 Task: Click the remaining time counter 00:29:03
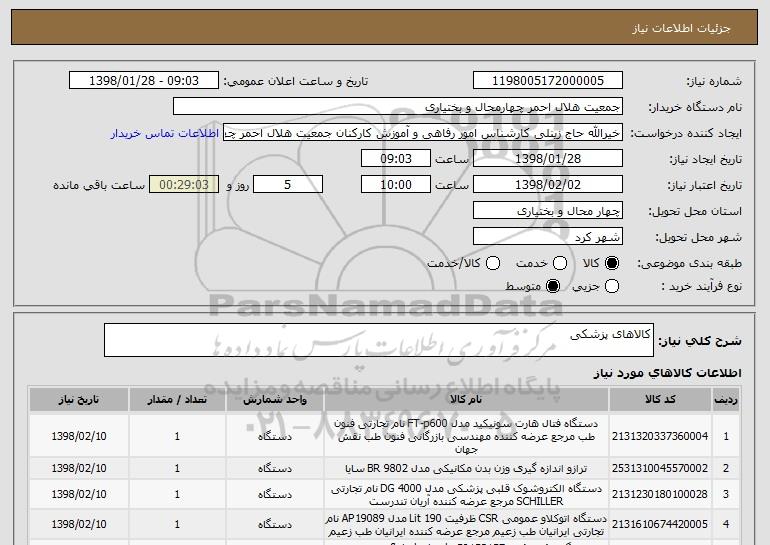tap(184, 185)
